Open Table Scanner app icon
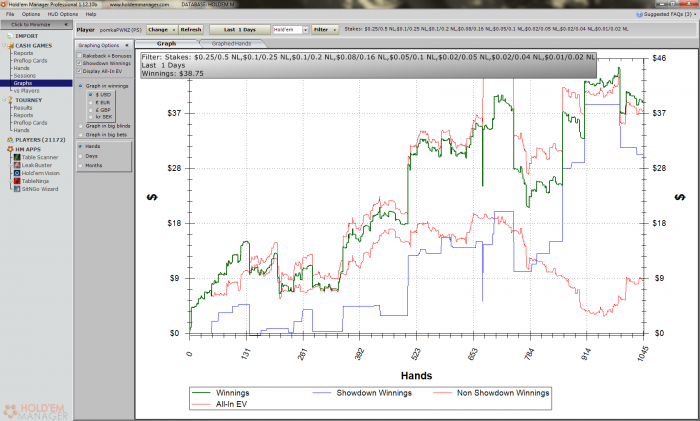Screen dimensions: 700x421 click(17, 157)
